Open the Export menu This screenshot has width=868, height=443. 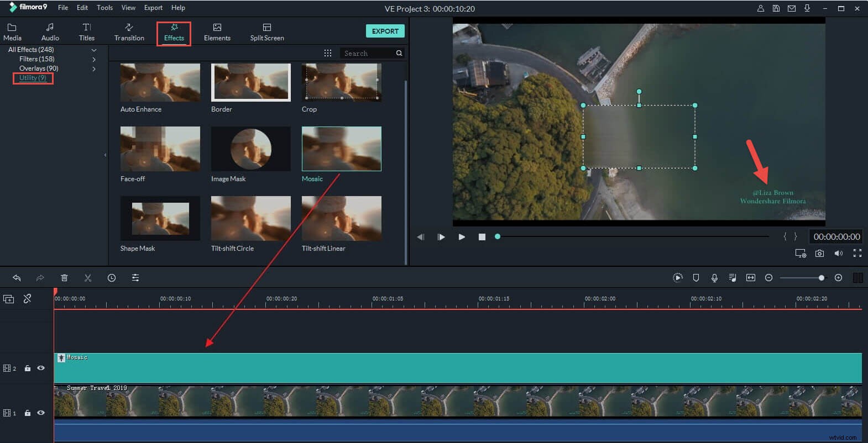153,8
